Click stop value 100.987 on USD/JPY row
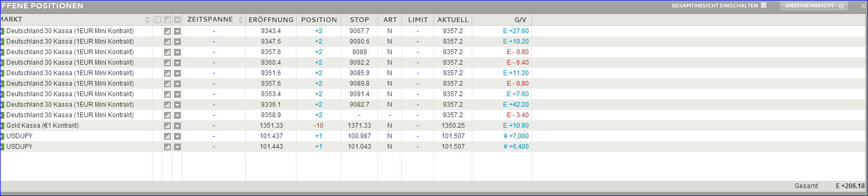This screenshot has height=196, width=868. click(360, 136)
